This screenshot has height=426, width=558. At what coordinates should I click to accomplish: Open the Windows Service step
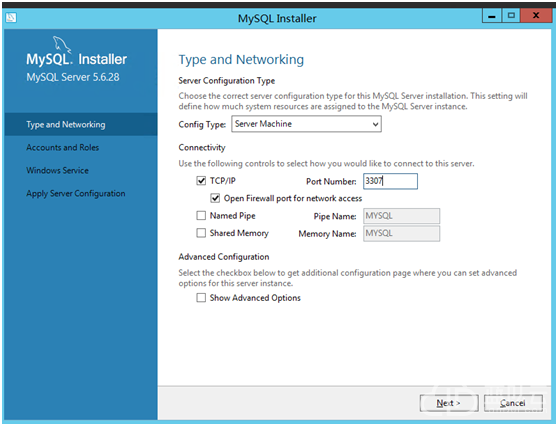click(x=57, y=170)
